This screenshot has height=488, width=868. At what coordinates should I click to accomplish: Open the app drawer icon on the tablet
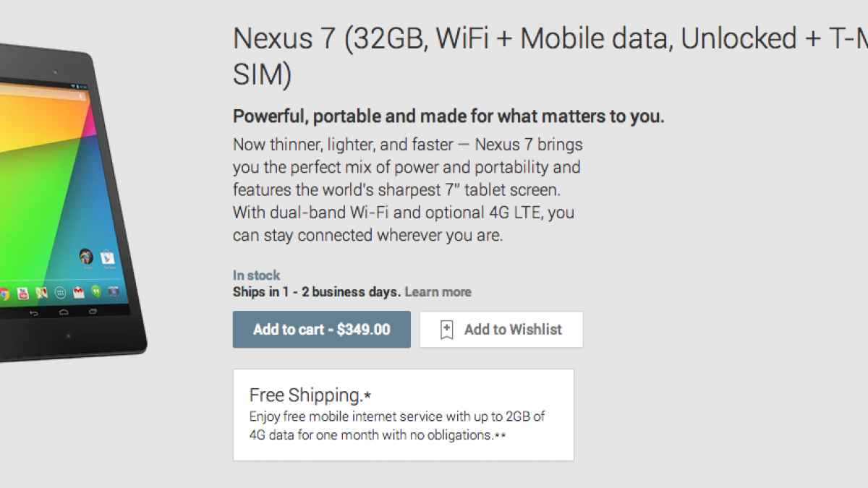click(x=60, y=293)
